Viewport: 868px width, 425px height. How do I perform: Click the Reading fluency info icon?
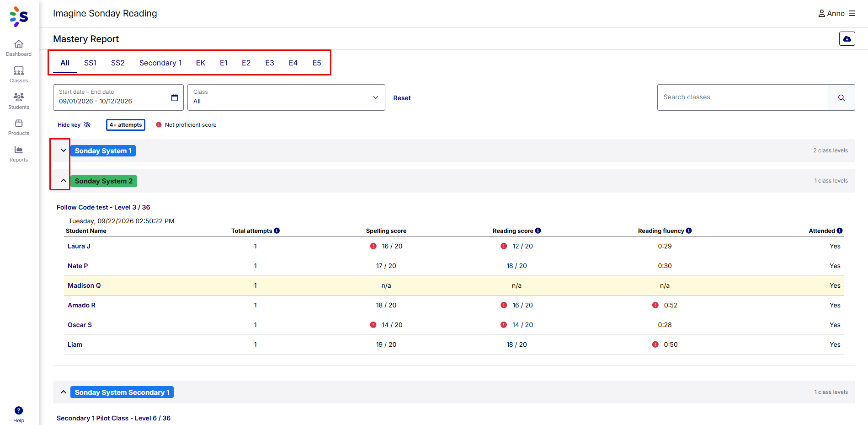pos(689,231)
